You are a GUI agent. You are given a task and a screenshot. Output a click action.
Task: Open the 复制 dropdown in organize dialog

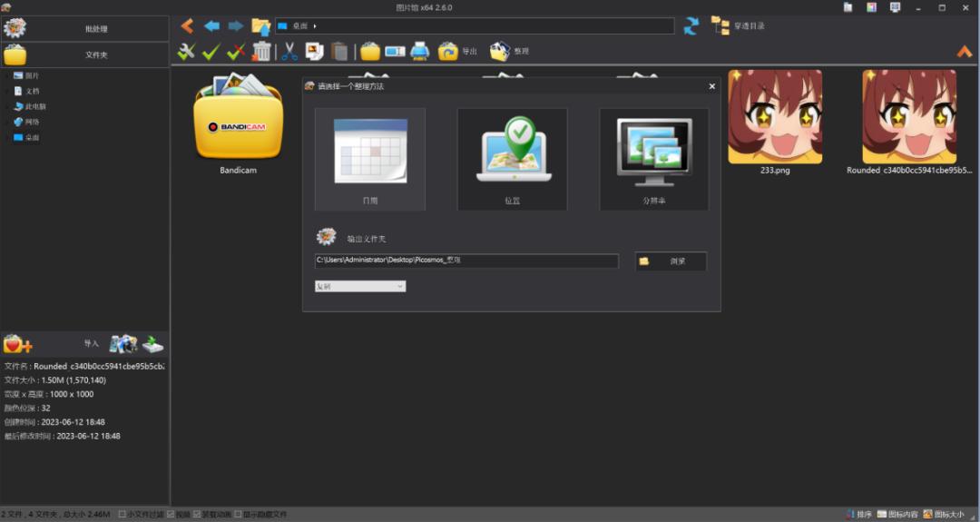pos(360,286)
